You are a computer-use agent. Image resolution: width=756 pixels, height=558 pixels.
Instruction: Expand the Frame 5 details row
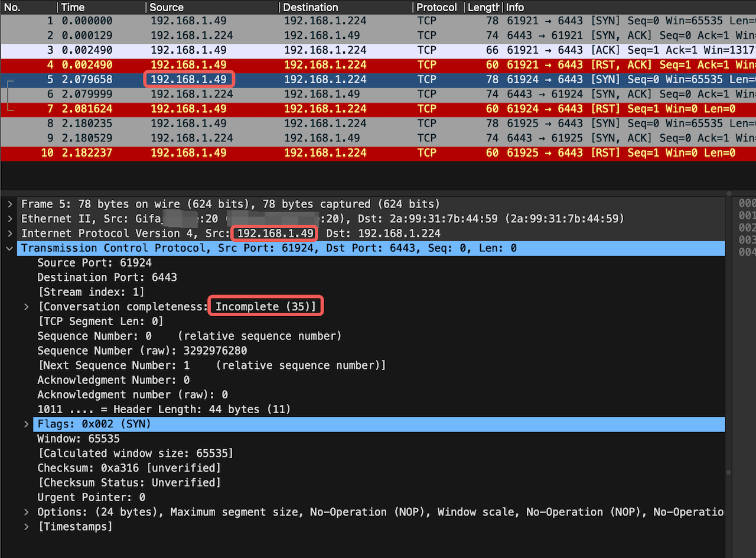point(10,204)
